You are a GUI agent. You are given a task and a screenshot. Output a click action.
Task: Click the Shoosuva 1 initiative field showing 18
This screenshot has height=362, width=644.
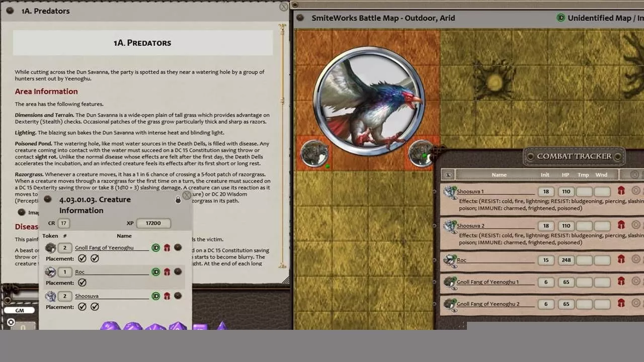coord(545,192)
